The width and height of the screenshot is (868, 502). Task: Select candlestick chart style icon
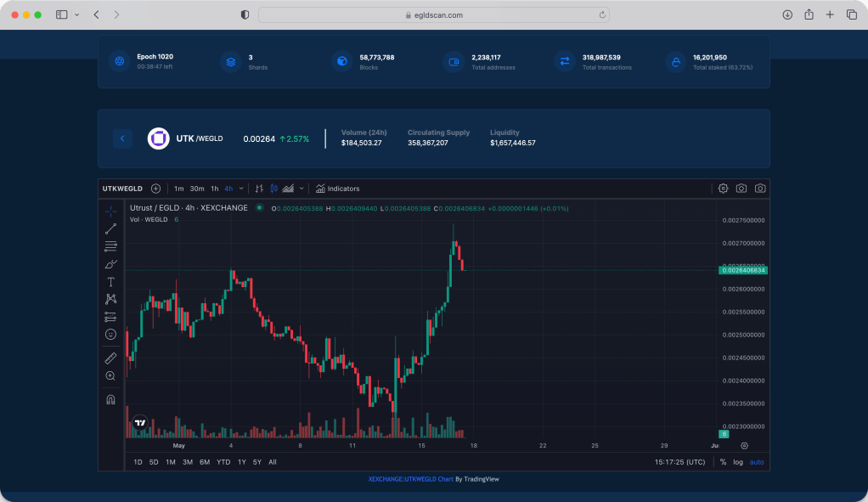(x=273, y=189)
